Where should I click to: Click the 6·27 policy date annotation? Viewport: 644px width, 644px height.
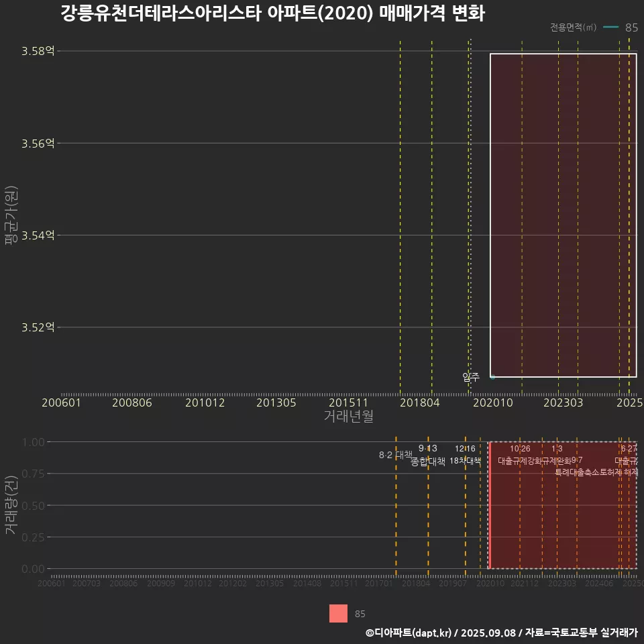coord(629,449)
